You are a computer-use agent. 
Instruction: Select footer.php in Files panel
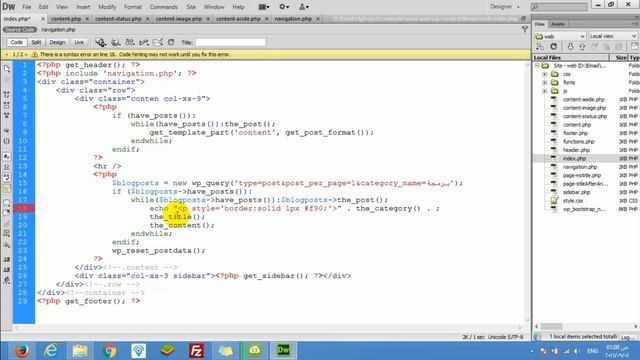pyautogui.click(x=576, y=133)
